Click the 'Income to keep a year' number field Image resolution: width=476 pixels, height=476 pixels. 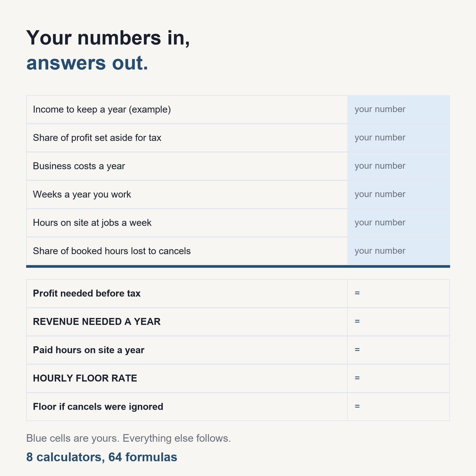tap(399, 109)
